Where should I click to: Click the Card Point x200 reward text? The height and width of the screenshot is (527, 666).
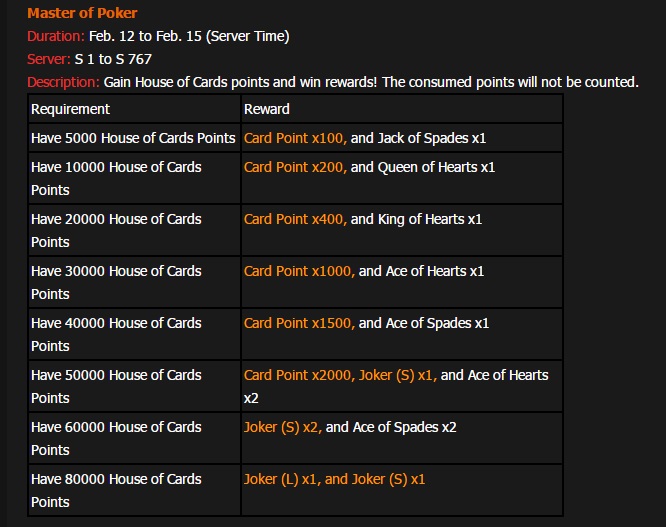[294, 167]
